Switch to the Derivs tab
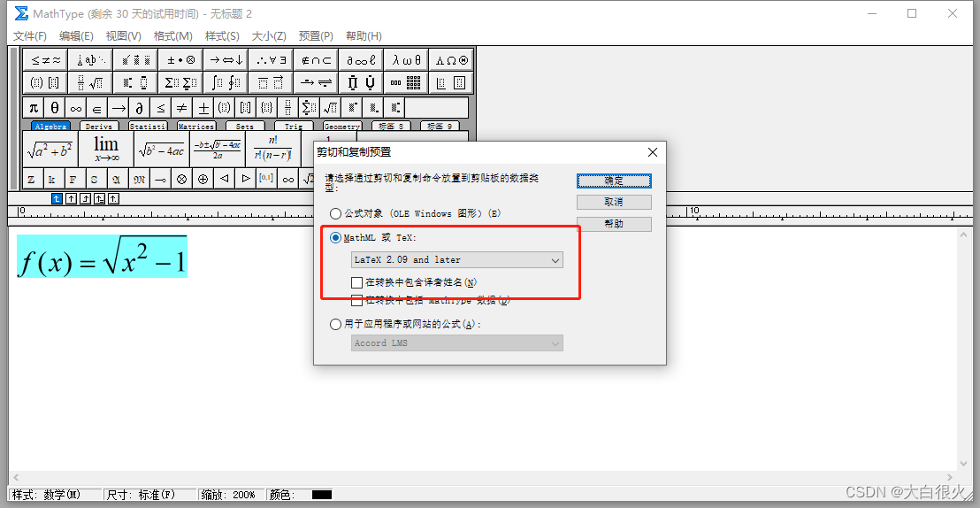Screen dimensions: 980x508 point(99,127)
